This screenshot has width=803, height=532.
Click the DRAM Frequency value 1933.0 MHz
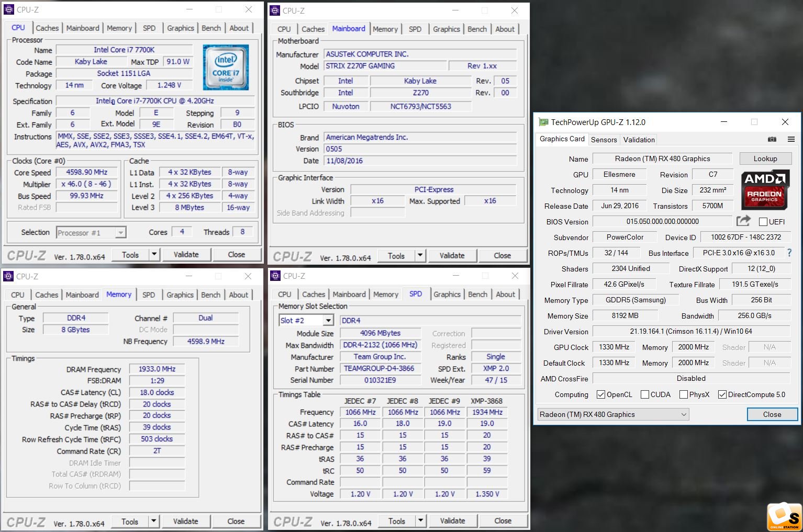pos(157,369)
